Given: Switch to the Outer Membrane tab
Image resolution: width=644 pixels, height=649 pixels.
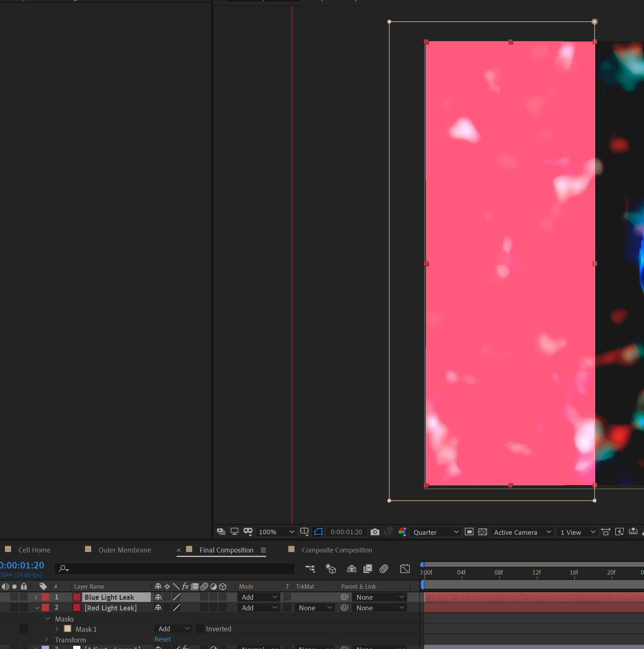Looking at the screenshot, I should (124, 550).
